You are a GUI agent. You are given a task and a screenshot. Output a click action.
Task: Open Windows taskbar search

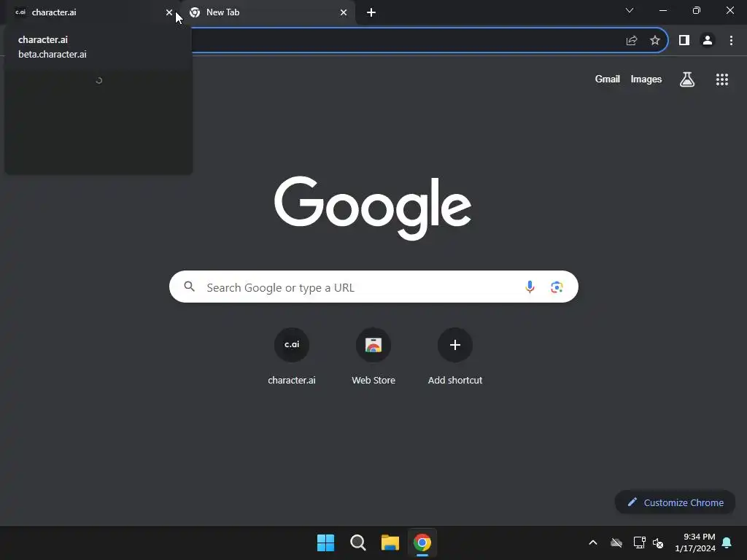(x=357, y=542)
